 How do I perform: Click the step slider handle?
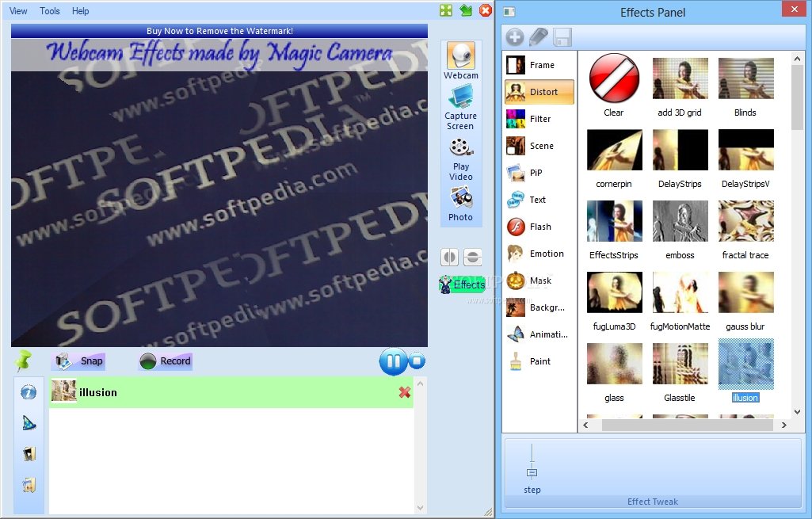(532, 472)
